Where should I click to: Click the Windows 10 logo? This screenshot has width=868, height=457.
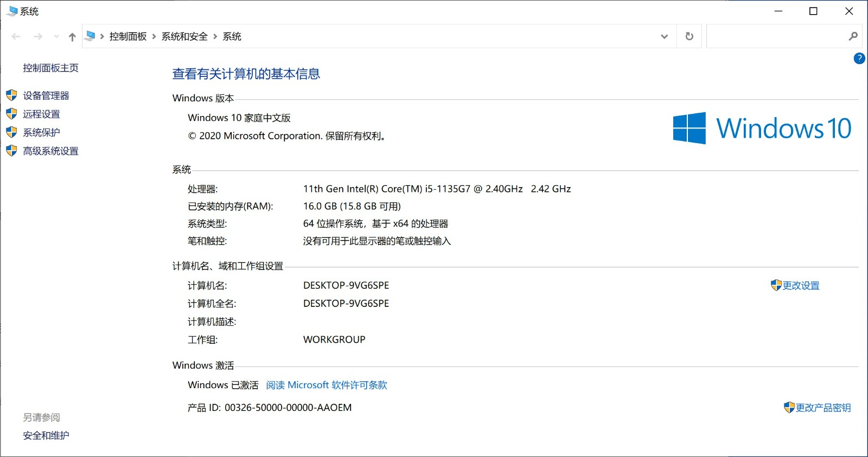(x=762, y=128)
